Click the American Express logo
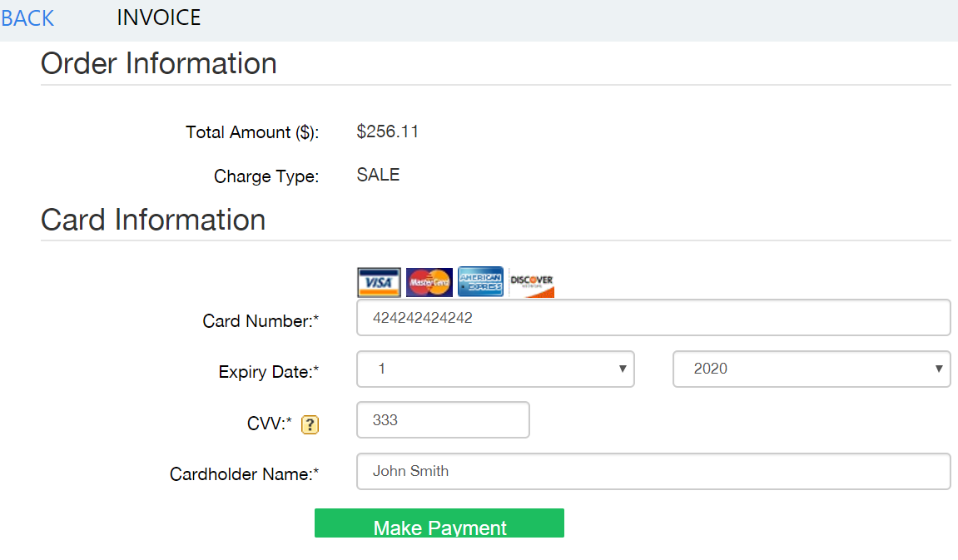The image size is (958, 560). tap(480, 283)
